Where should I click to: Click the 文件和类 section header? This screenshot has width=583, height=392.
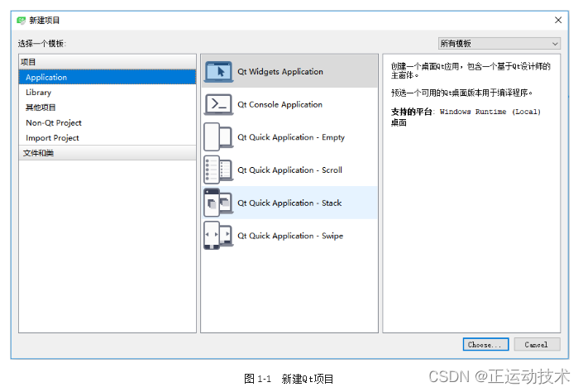tap(108, 153)
